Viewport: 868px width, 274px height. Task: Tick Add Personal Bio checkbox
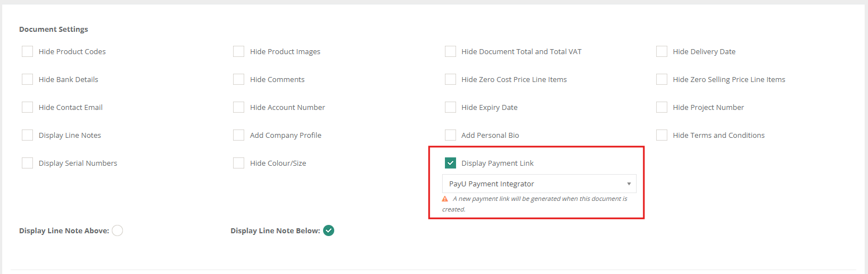450,135
